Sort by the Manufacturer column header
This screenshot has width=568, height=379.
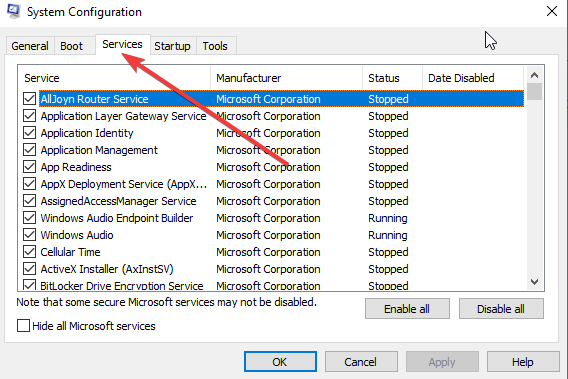coord(286,78)
